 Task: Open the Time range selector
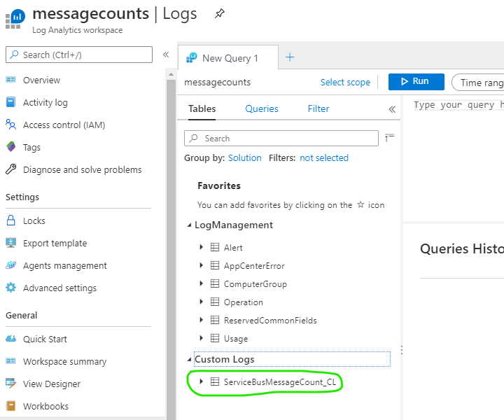(478, 83)
